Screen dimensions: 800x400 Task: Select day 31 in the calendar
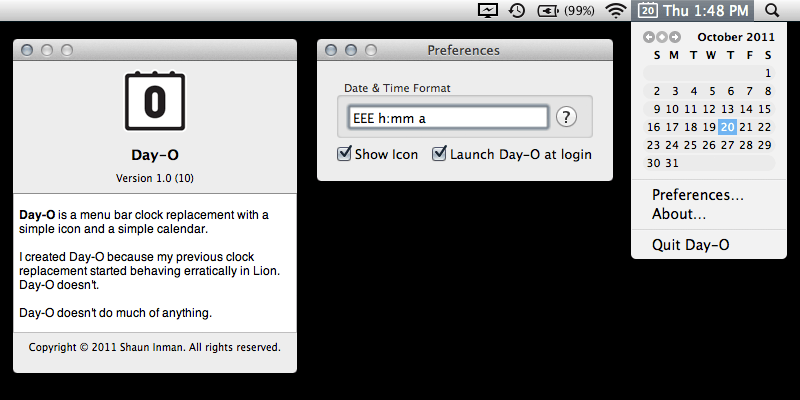tap(672, 163)
